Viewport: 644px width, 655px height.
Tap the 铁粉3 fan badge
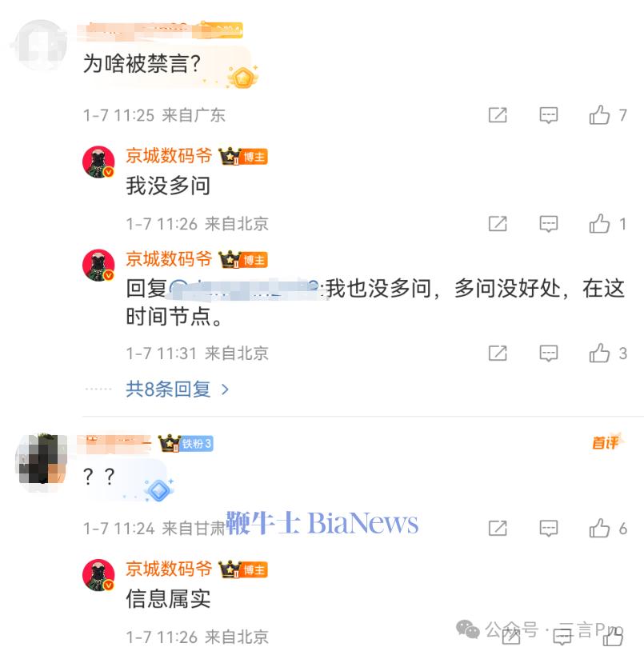tap(197, 444)
